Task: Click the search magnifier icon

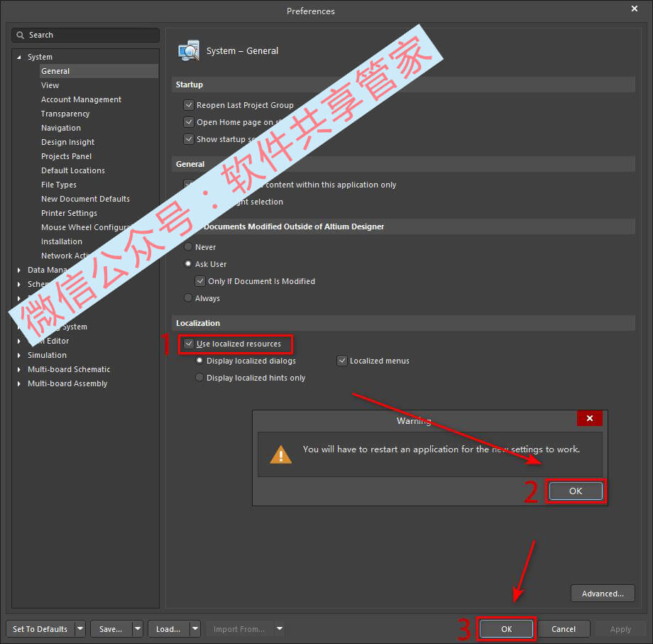Action: point(20,35)
